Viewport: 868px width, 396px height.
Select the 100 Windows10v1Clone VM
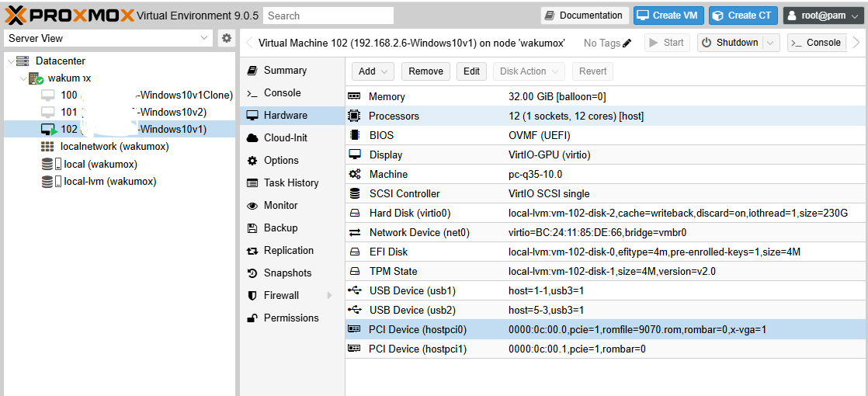tap(120, 96)
